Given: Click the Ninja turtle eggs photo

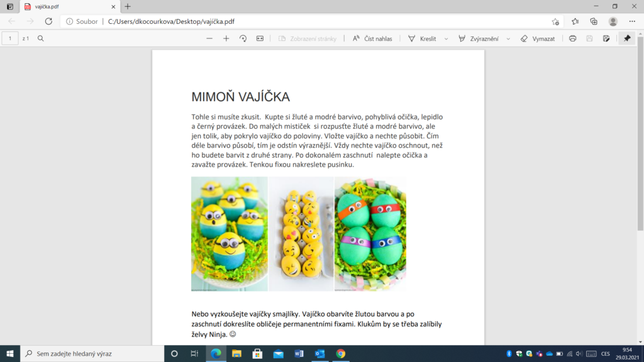Looking at the screenshot, I should pyautogui.click(x=370, y=234).
